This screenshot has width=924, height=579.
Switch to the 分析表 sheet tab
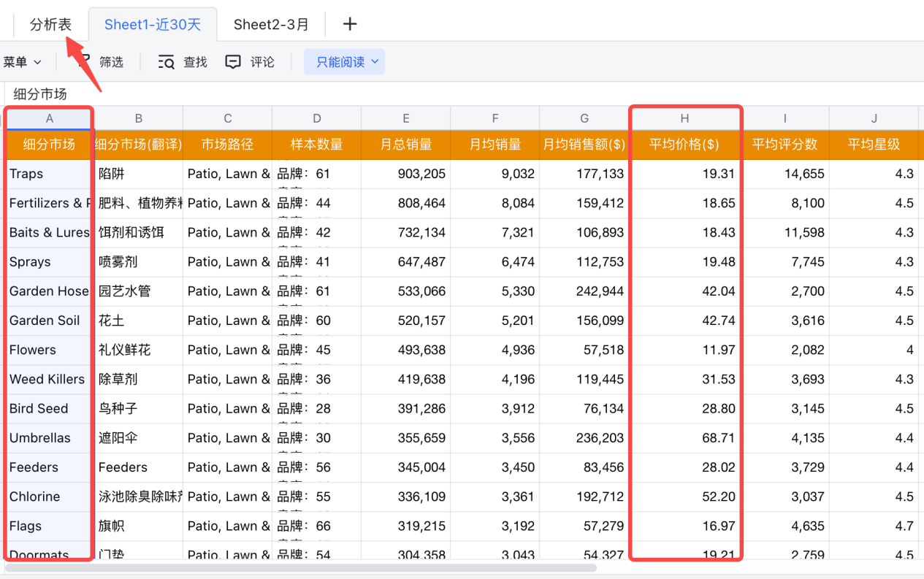coord(50,24)
